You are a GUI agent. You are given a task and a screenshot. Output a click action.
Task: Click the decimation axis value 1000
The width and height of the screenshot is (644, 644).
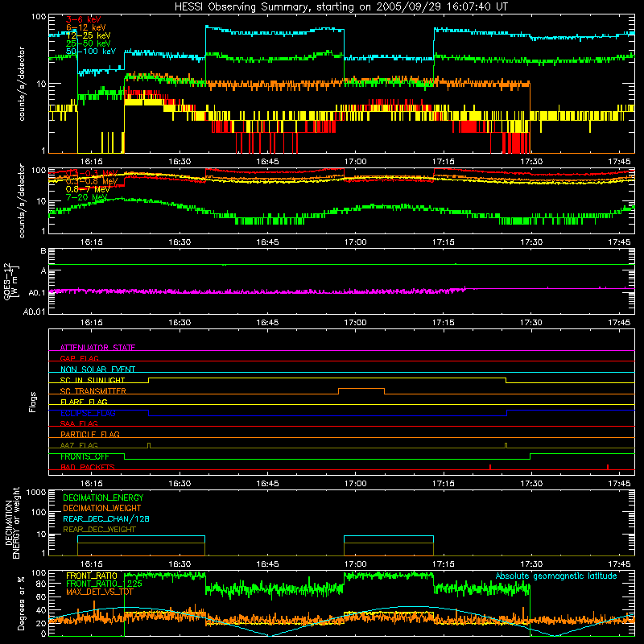coord(36,492)
